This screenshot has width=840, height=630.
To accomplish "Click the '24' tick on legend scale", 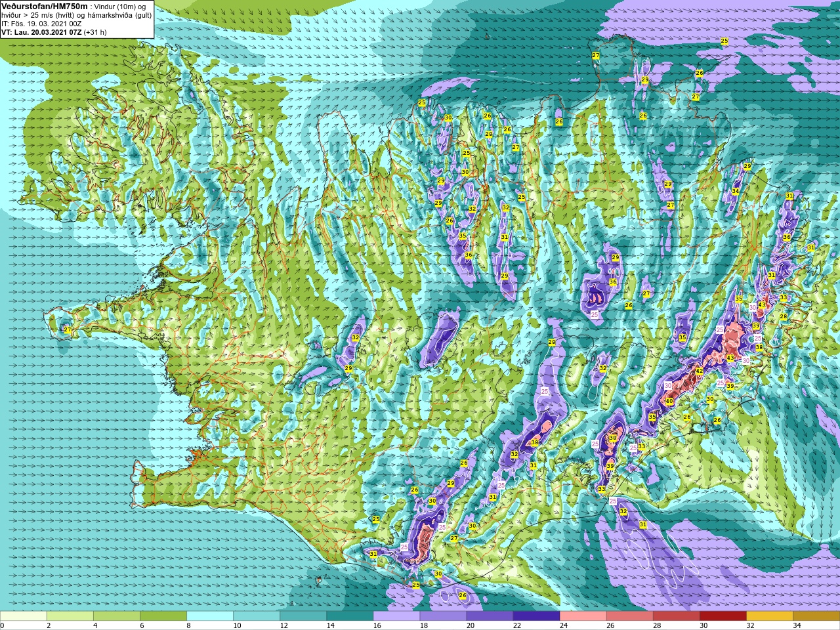I will (x=563, y=625).
